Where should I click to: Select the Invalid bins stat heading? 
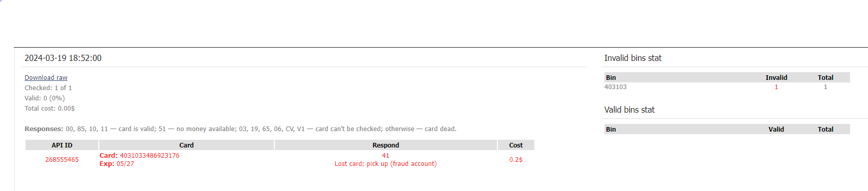(x=633, y=58)
